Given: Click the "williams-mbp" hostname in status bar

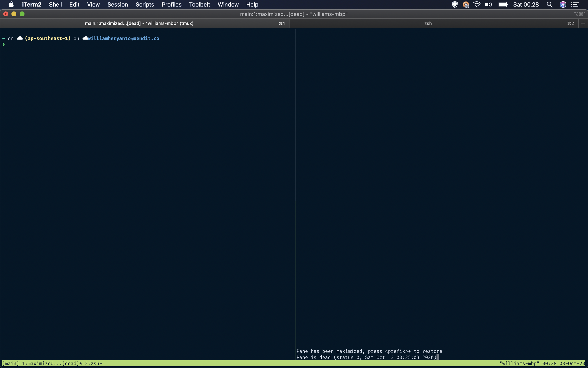Looking at the screenshot, I should [x=519, y=363].
